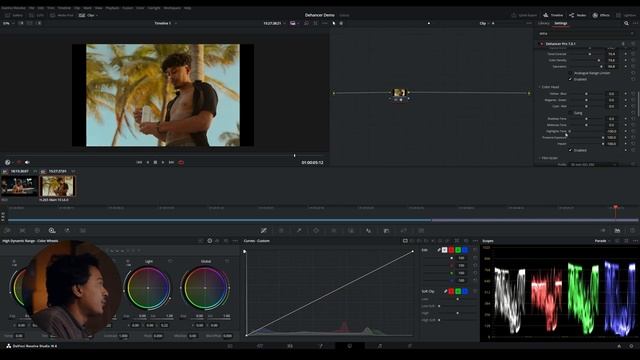Image resolution: width=640 pixels, height=360 pixels.
Task: Select the Settings tab in Effects
Action: (560, 23)
